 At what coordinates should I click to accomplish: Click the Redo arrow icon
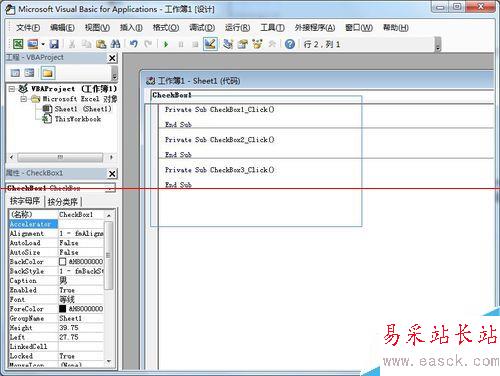point(148,44)
